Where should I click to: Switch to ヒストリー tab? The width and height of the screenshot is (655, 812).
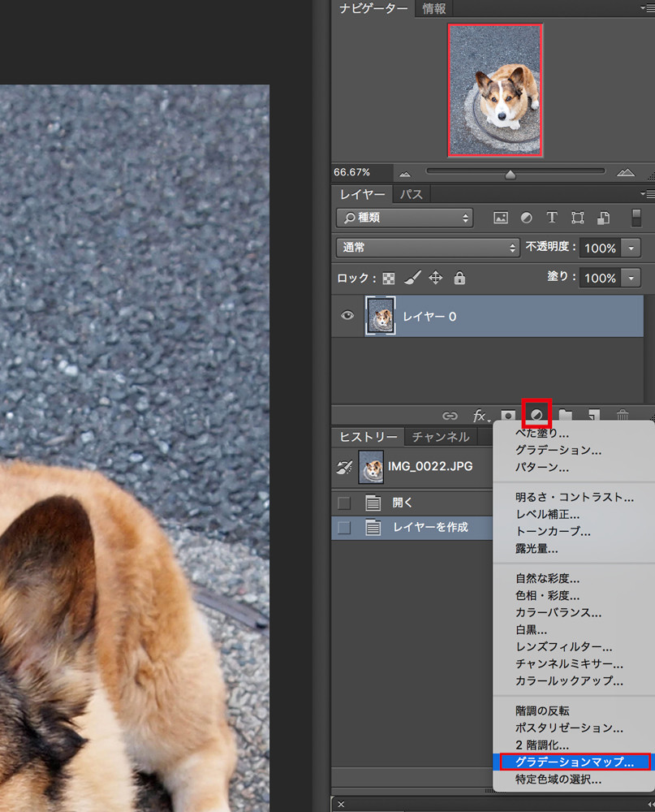click(x=368, y=437)
